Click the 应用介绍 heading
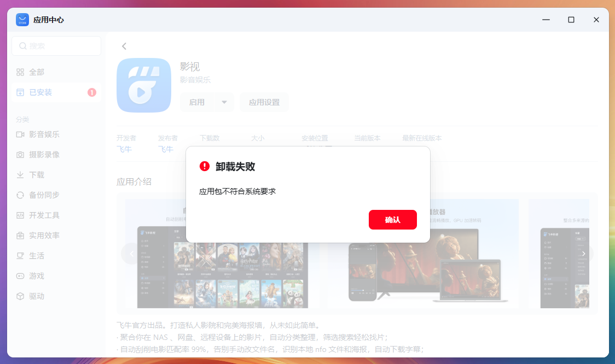This screenshot has width=615, height=364. tap(134, 182)
